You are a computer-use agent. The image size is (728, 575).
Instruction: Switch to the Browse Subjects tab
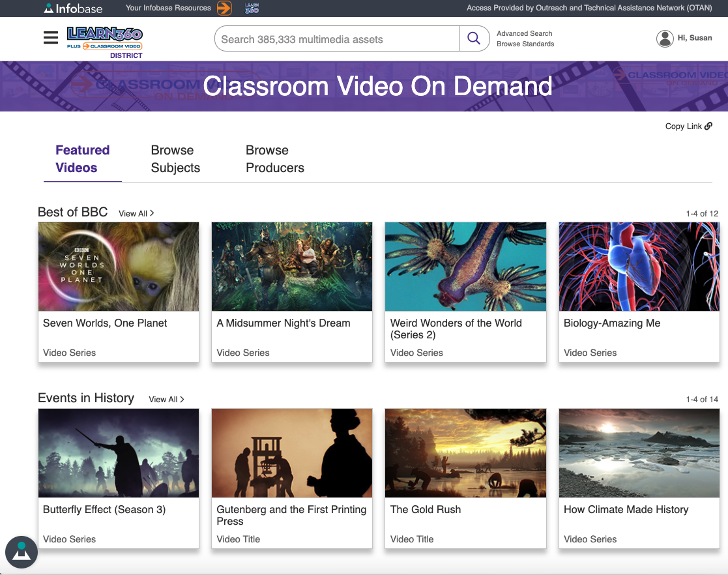(175, 158)
